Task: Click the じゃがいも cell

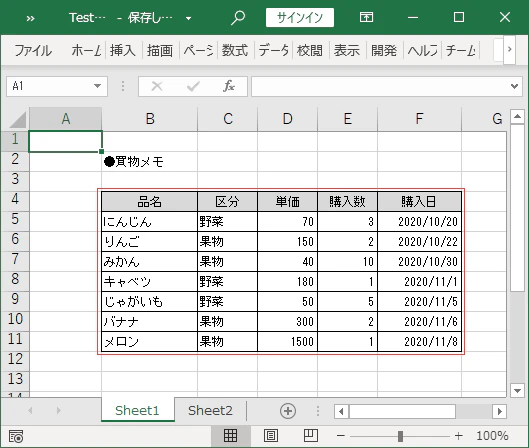Action: tap(149, 302)
